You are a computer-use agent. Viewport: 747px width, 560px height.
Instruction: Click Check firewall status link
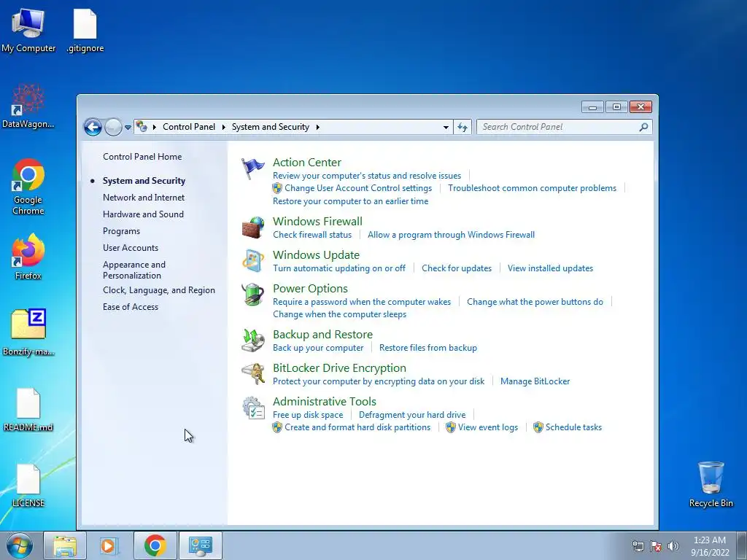tap(312, 235)
